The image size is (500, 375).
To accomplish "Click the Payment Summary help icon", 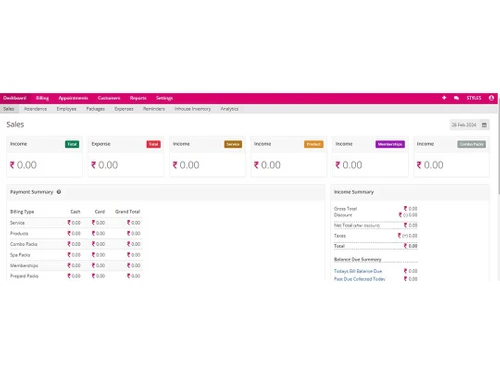I will (x=59, y=192).
